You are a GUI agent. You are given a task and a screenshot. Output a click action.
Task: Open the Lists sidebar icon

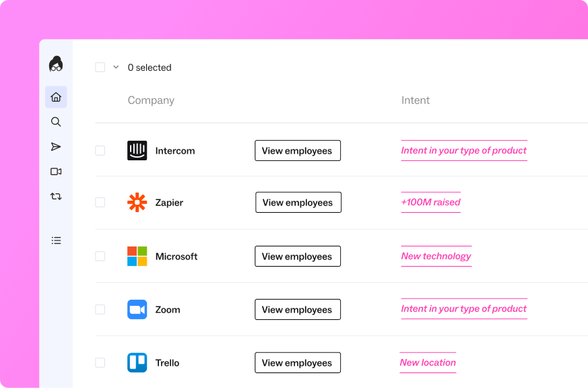[x=56, y=240]
